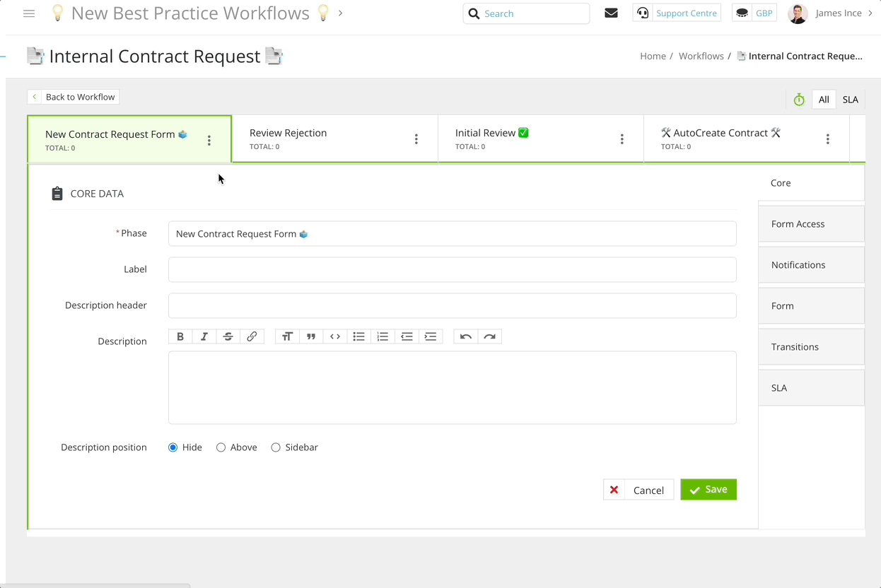Save the phase settings
The image size is (881, 588).
[x=708, y=489]
